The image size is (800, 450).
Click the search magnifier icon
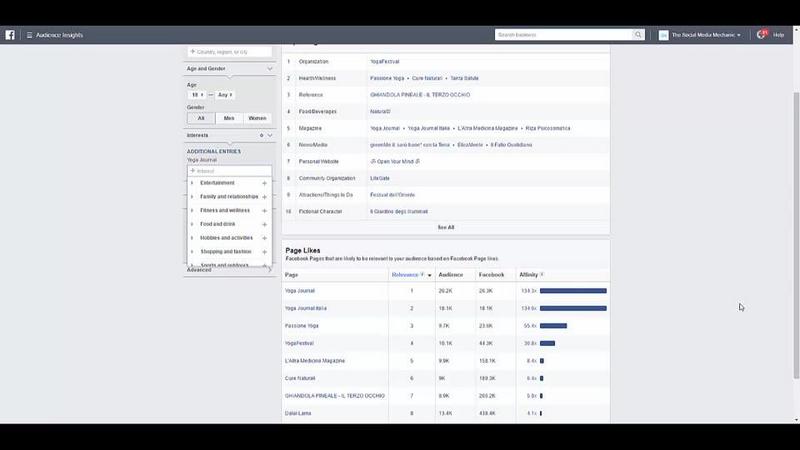coord(638,35)
